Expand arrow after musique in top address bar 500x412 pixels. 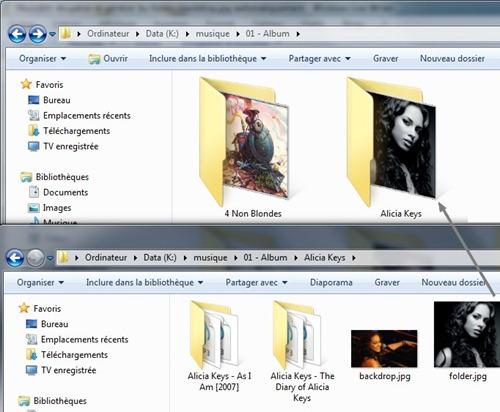point(238,34)
